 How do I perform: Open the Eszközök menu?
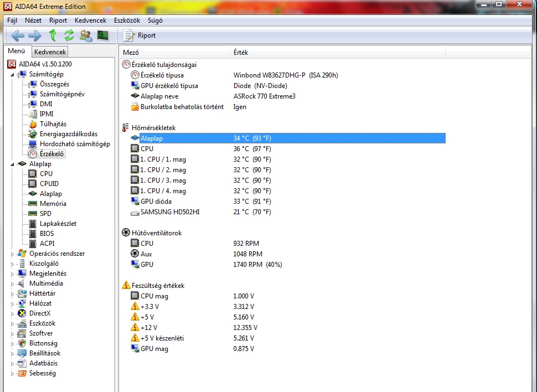tap(127, 20)
